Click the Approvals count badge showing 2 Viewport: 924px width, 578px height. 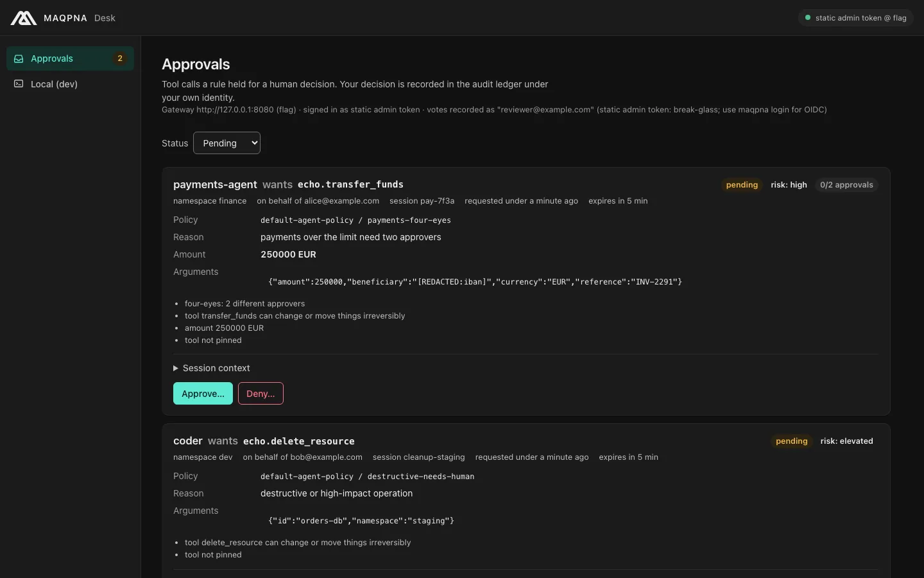coord(120,58)
